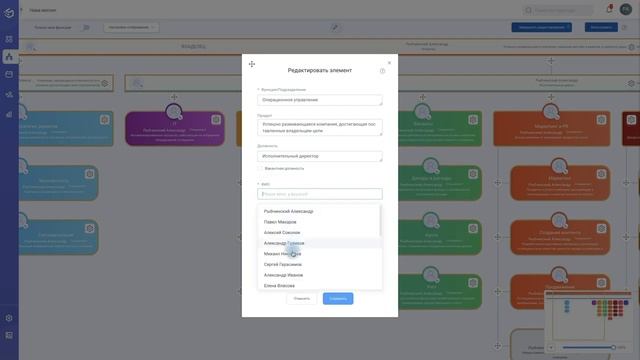The height and width of the screenshot is (360, 640).
Task: Open the settings gear in the sidebar bottom
Action: tap(9, 318)
